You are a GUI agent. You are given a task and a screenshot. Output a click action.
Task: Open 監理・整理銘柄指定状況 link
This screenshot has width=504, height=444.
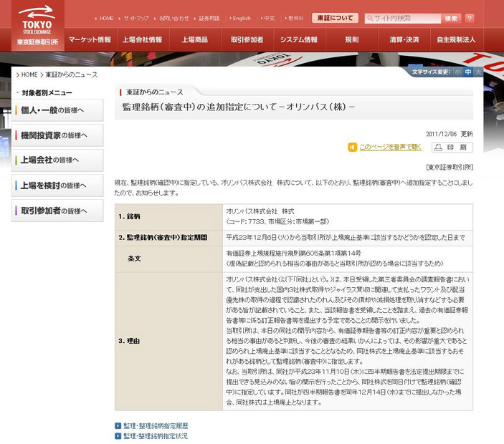156,436
